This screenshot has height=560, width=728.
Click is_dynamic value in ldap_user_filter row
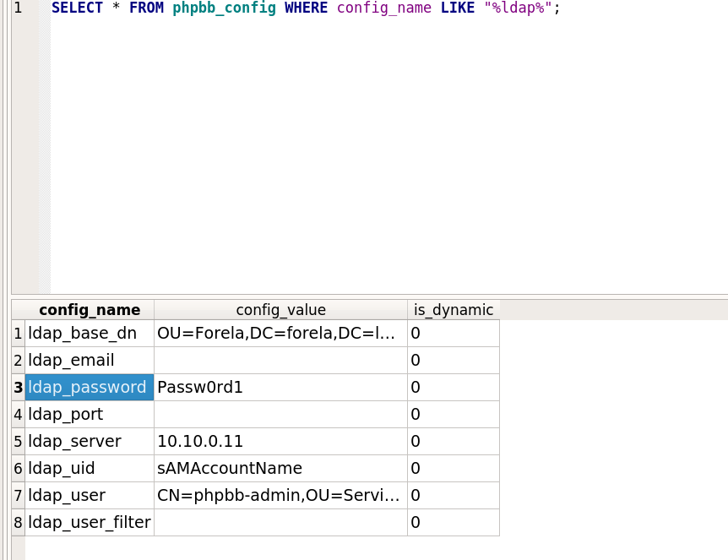[x=454, y=522]
